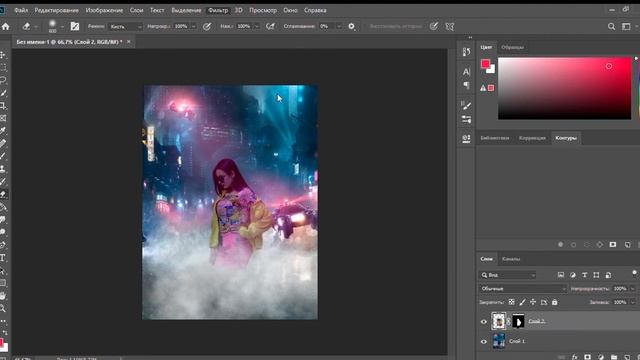
Task: Select the Слой 1 layer thumbnail
Action: pos(499,341)
